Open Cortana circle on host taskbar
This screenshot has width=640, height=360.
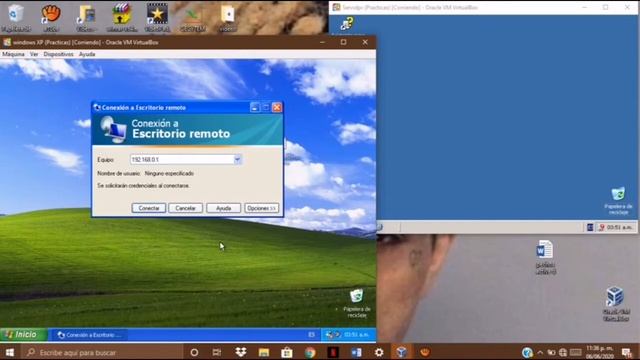tap(194, 352)
